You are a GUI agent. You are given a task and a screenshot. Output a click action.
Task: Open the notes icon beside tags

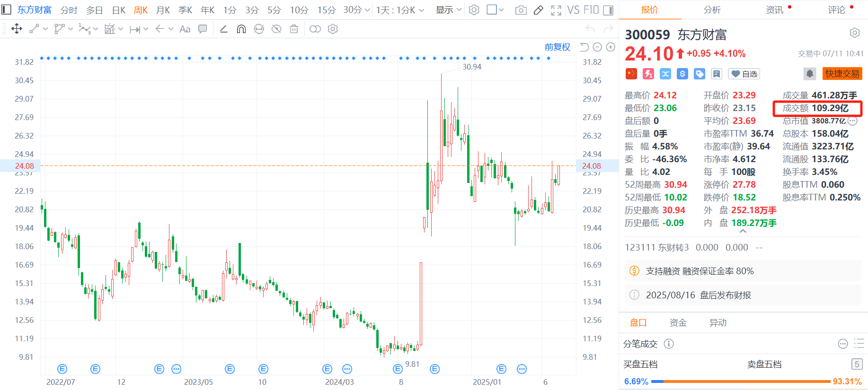click(717, 74)
